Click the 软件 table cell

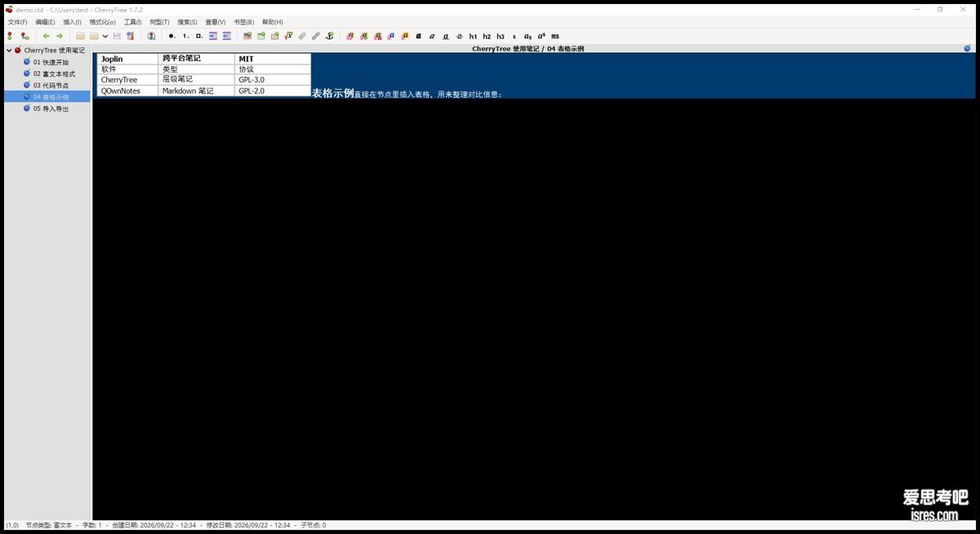pyautogui.click(x=127, y=69)
